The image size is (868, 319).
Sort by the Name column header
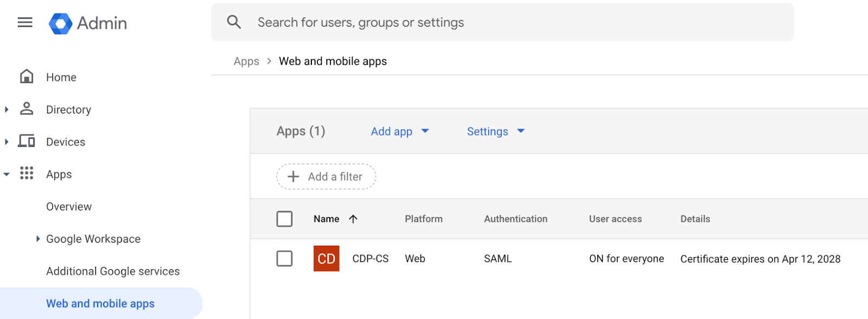tap(327, 219)
